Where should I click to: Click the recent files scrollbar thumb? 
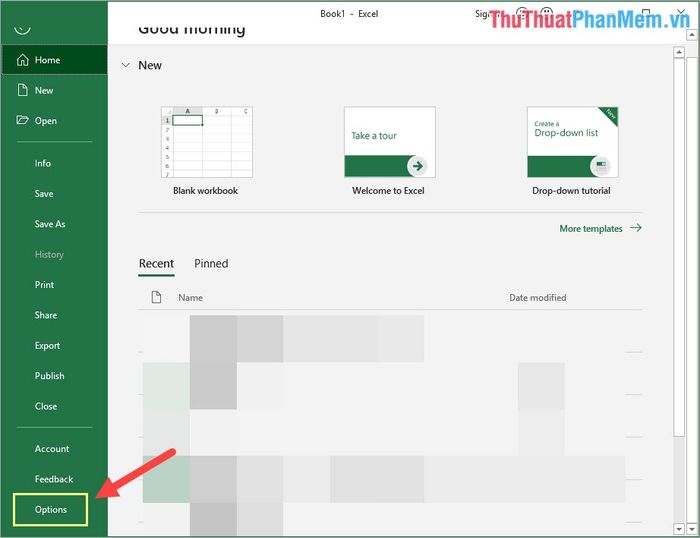(x=679, y=247)
